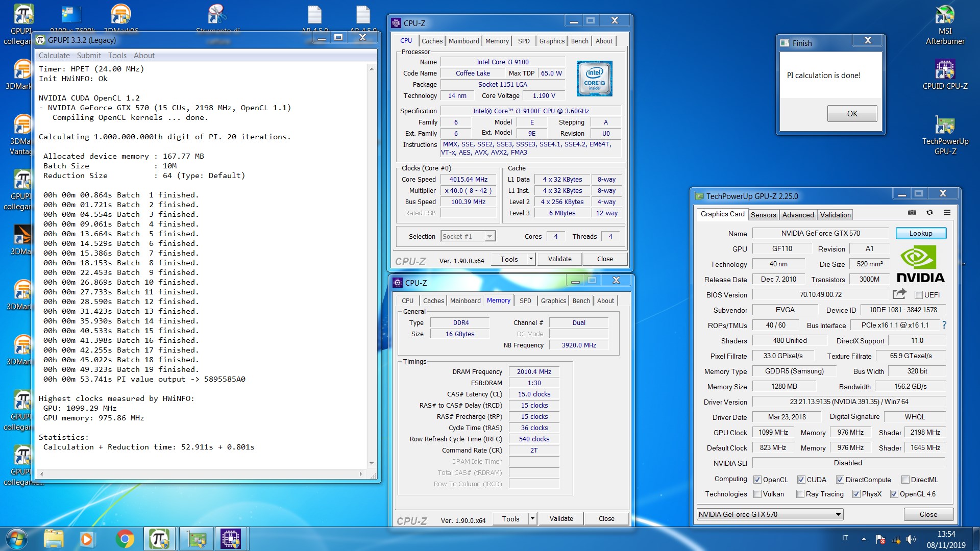Click Intel Core i3 logo in CPU-Z
Image resolution: width=980 pixels, height=551 pixels.
594,79
